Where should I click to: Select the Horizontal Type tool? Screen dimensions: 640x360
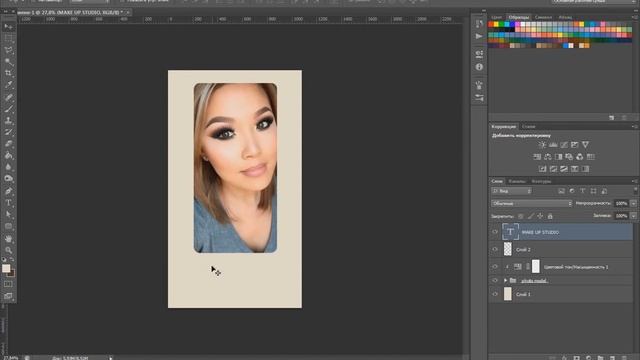[x=9, y=203]
